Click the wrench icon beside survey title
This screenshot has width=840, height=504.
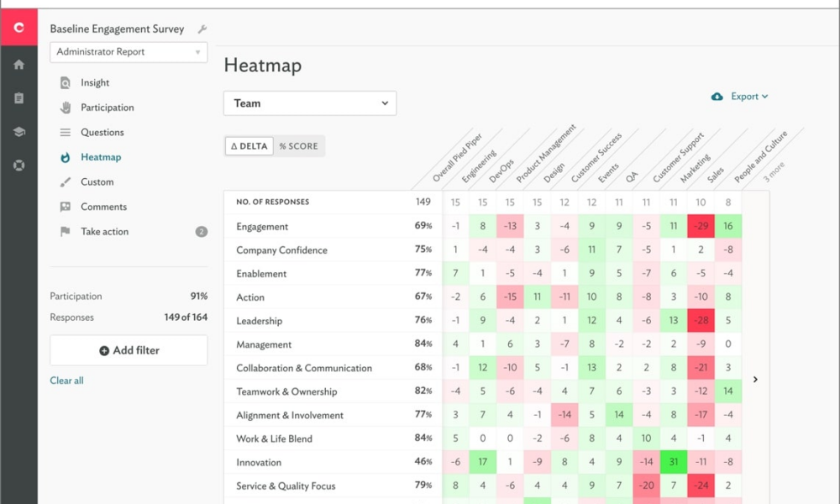tap(202, 29)
